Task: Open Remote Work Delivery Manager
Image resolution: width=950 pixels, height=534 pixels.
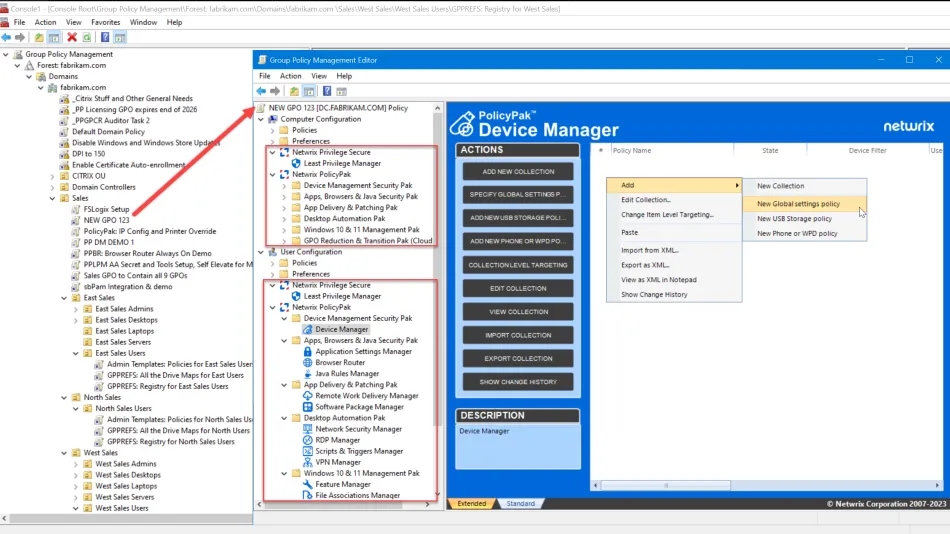Action: [x=366, y=396]
